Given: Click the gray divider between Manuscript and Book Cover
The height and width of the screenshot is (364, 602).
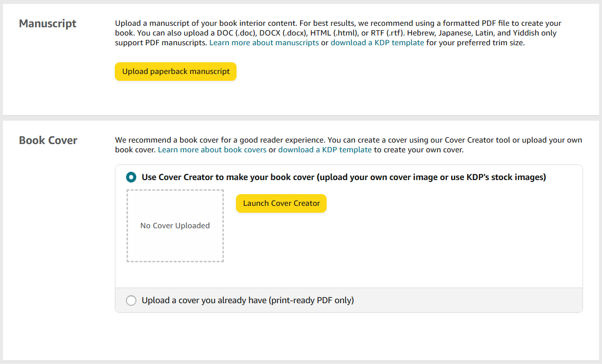Looking at the screenshot, I should (301, 118).
